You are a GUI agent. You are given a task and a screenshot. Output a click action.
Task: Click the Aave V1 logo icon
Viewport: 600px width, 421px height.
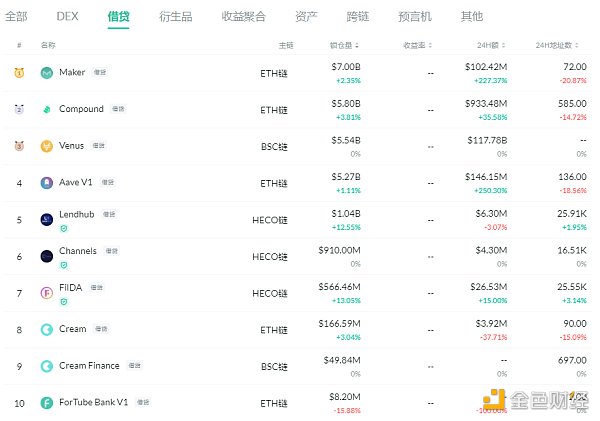click(47, 183)
